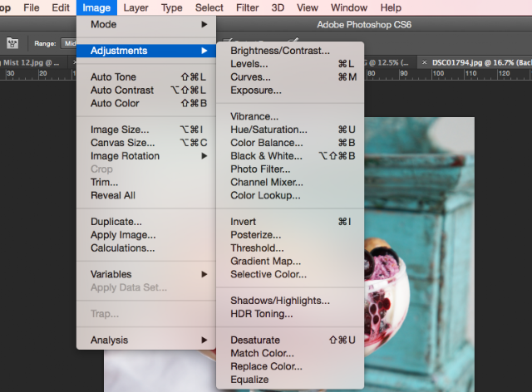Expand the Analysis submenu

tap(146, 340)
